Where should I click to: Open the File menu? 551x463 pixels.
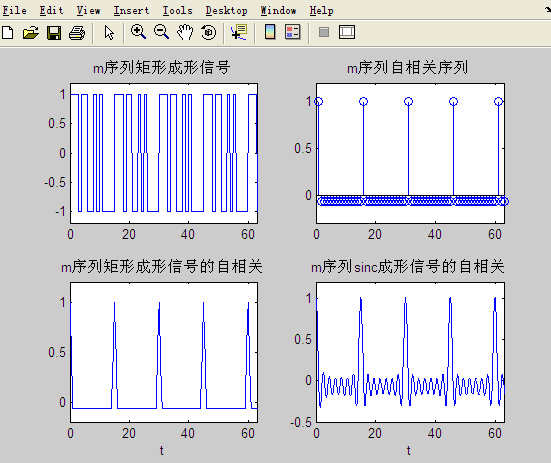click(x=14, y=11)
